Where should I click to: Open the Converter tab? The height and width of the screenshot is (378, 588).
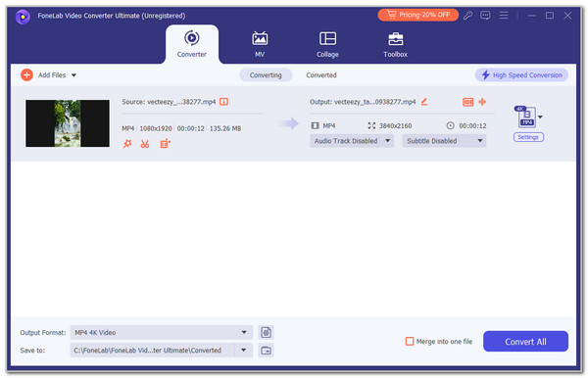(192, 44)
